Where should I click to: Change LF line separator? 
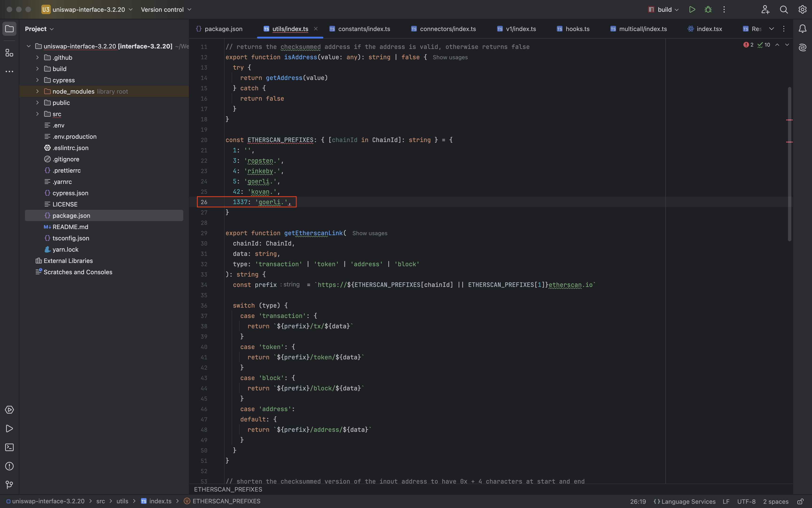point(726,502)
